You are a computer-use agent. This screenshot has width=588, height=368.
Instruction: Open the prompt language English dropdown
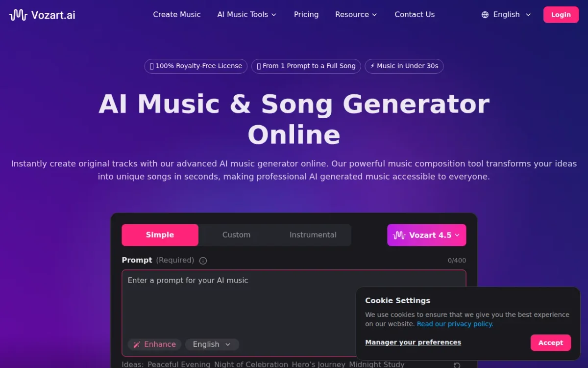pyautogui.click(x=212, y=344)
